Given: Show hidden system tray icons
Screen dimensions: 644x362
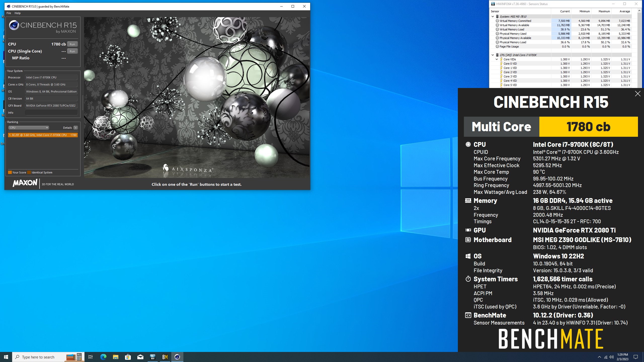Looking at the screenshot, I should 599,357.
